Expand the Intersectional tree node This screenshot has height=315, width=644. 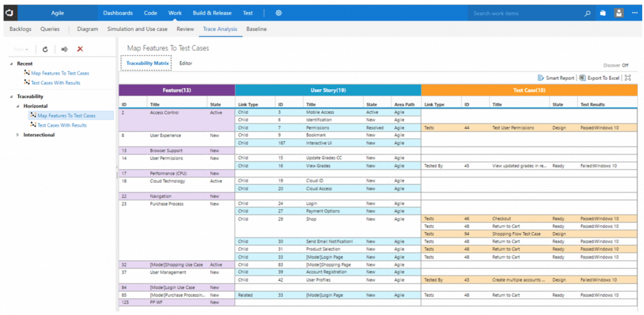coord(18,135)
